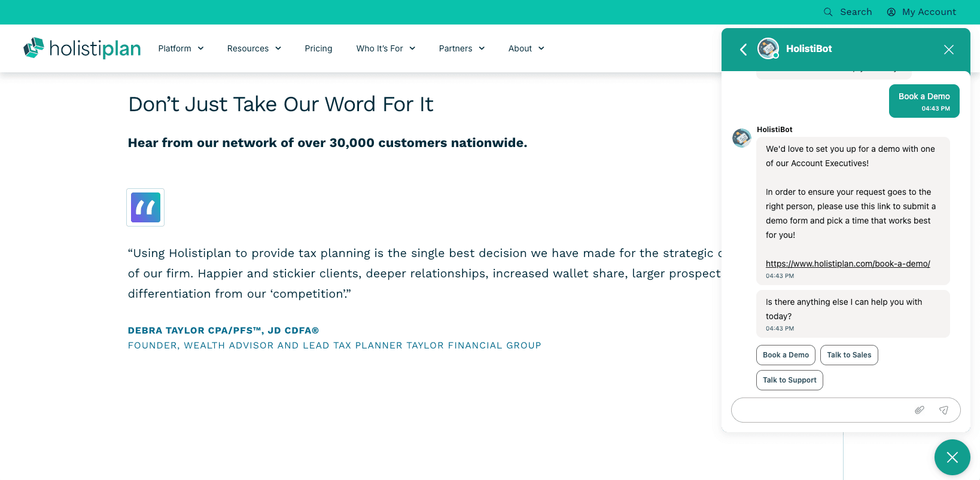Click the search magnifier icon
This screenshot has height=480, width=980.
pos(828,12)
